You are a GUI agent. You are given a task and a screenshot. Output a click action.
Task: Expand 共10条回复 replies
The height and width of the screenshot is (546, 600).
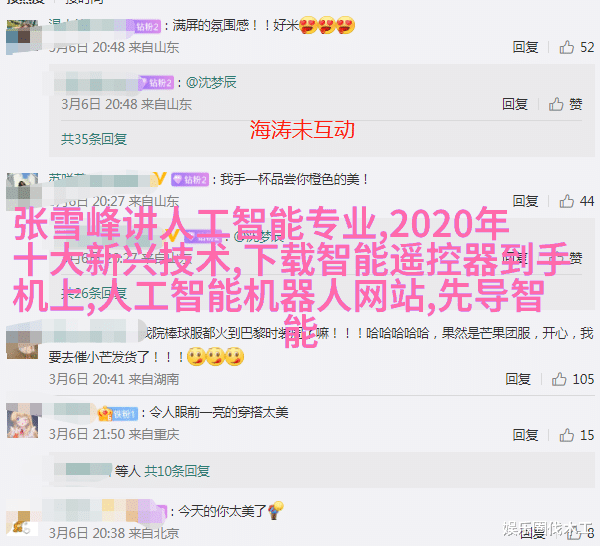pos(177,471)
